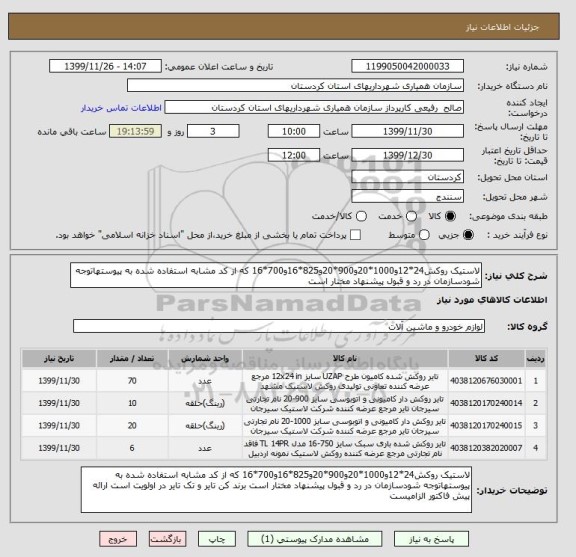Click the remaining days field showing 3
This screenshot has height=557, width=576.
pos(213,131)
